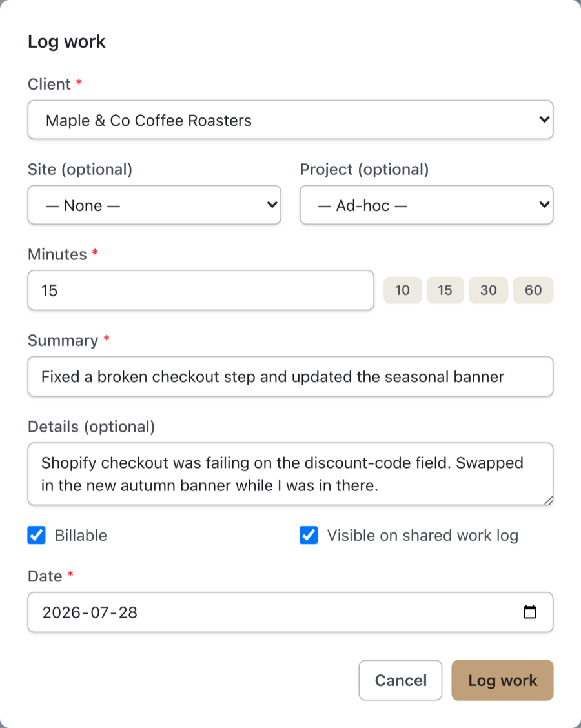Toggle Visible on shared work log checkbox
The image size is (581, 728).
309,535
